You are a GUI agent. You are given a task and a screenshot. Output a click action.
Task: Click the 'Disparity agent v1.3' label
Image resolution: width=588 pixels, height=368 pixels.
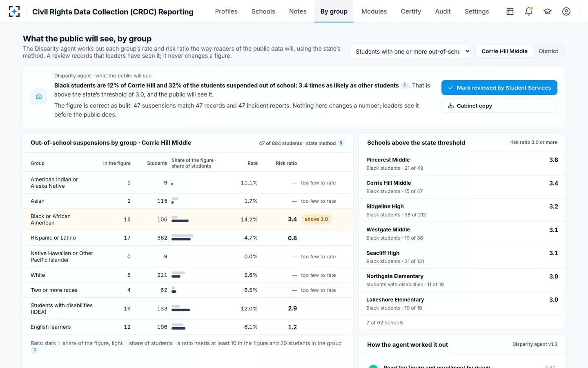[x=535, y=344]
